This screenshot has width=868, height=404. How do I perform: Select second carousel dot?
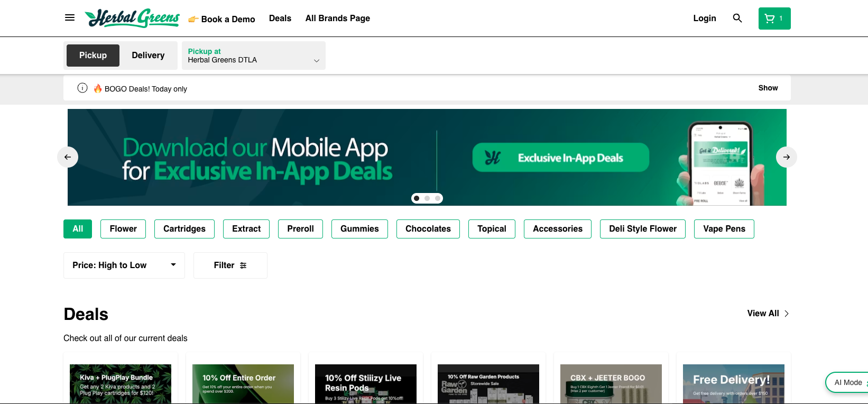427,198
